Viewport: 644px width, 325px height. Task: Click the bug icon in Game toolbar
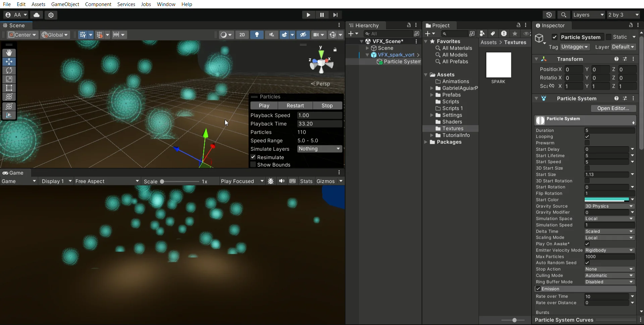point(271,181)
